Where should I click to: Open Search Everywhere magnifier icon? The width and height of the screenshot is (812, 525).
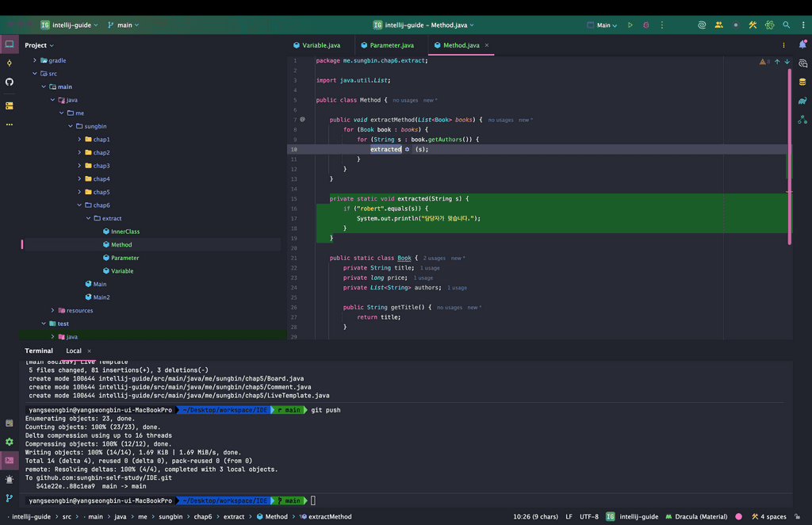point(787,25)
